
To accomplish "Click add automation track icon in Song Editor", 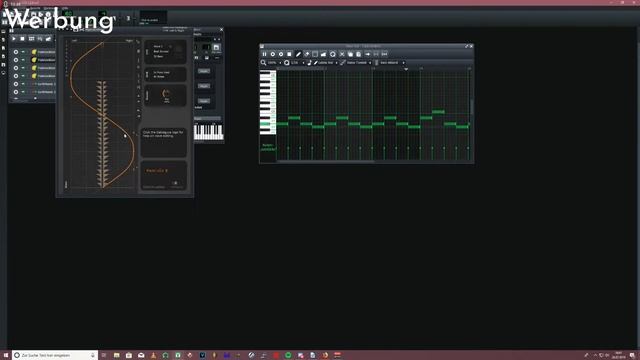I will click(48, 39).
